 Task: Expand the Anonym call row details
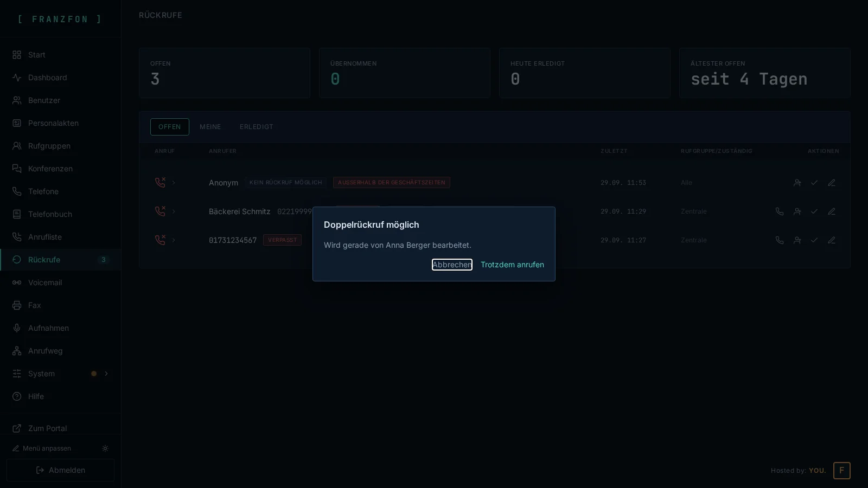coord(174,183)
